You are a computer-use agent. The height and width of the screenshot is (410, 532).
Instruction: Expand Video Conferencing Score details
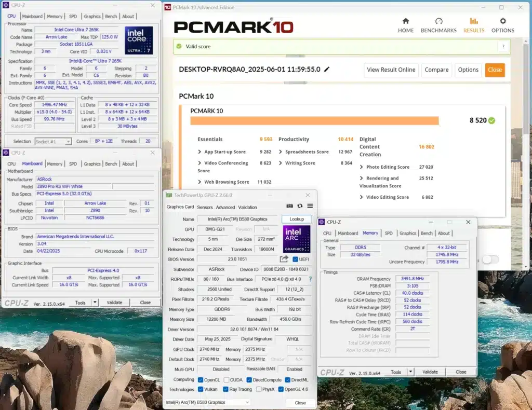click(x=199, y=163)
